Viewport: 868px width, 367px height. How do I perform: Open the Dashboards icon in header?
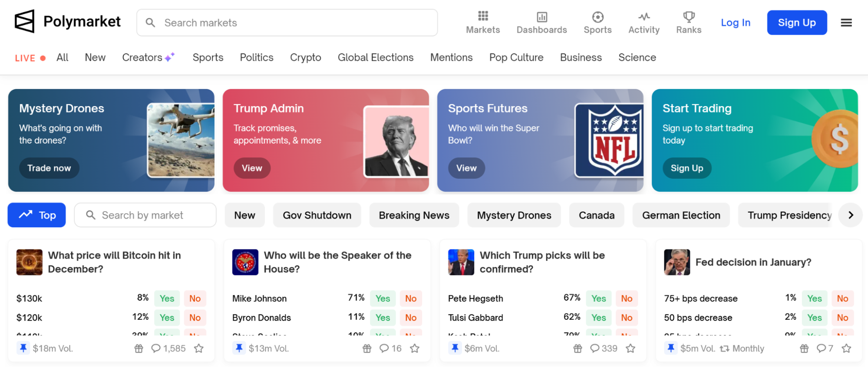click(x=541, y=17)
